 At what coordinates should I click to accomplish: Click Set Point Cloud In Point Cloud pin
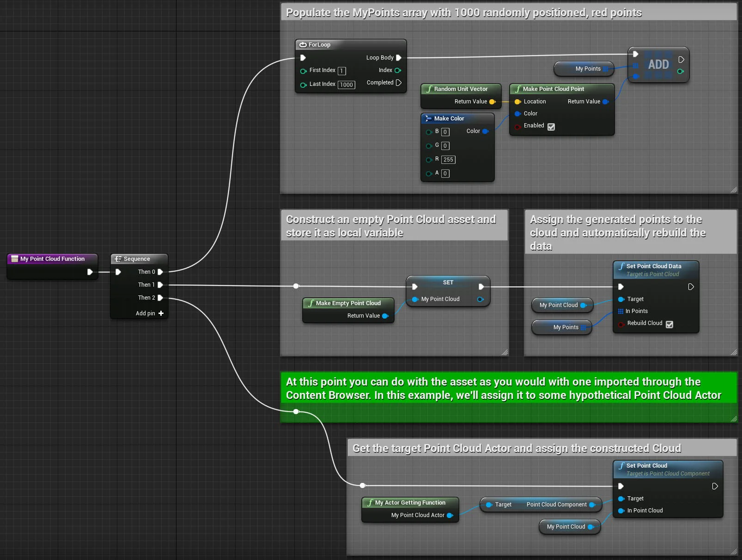coord(621,511)
